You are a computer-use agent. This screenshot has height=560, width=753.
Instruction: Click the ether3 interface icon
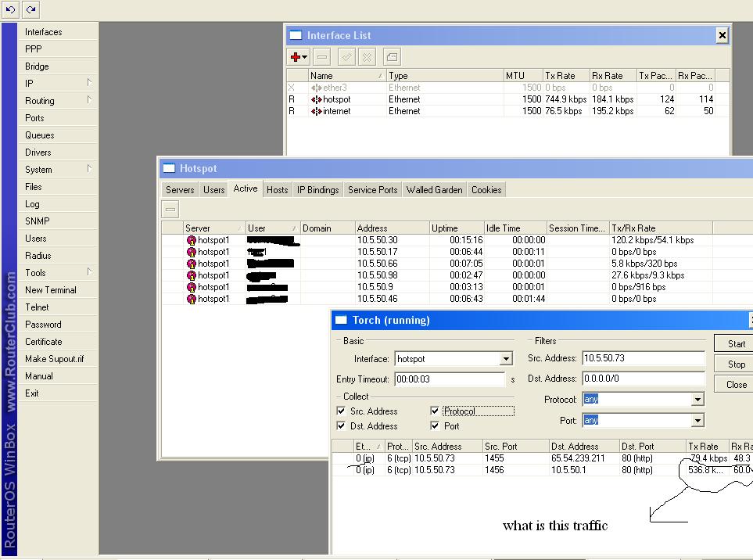[317, 88]
